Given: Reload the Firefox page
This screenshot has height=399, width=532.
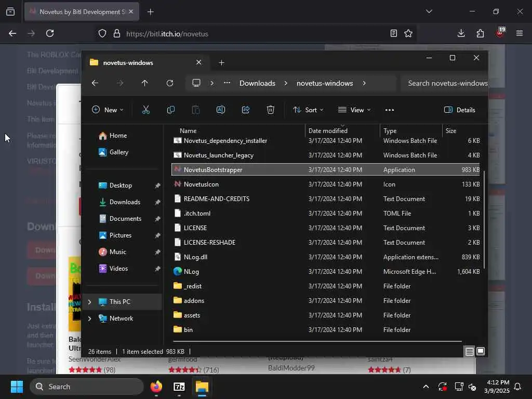Looking at the screenshot, I should click(x=50, y=33).
